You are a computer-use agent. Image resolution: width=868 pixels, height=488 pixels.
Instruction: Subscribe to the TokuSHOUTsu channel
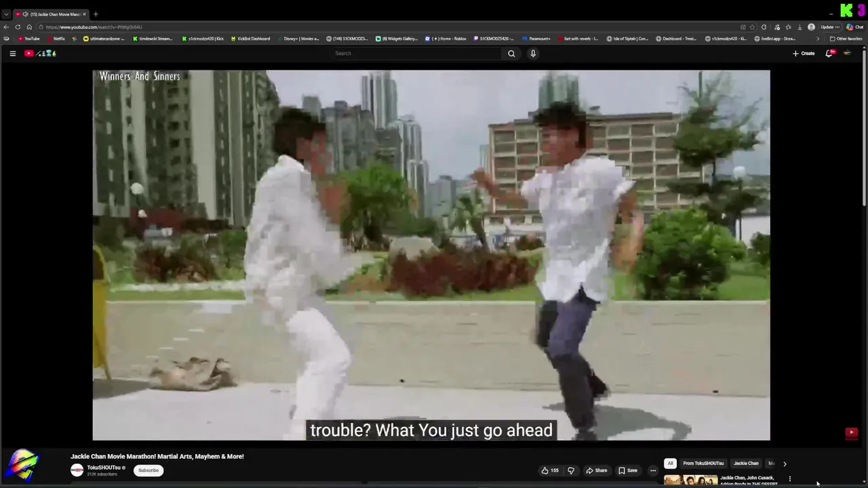click(149, 470)
